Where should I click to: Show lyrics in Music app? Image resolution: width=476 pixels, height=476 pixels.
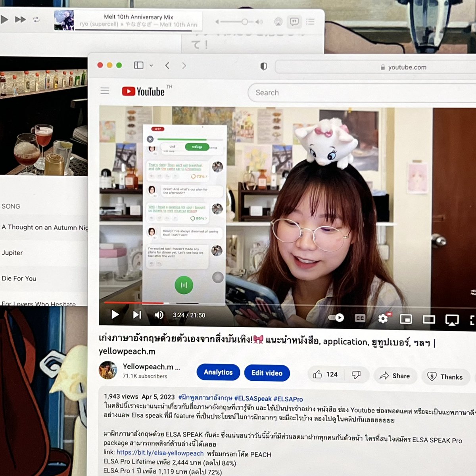(294, 21)
